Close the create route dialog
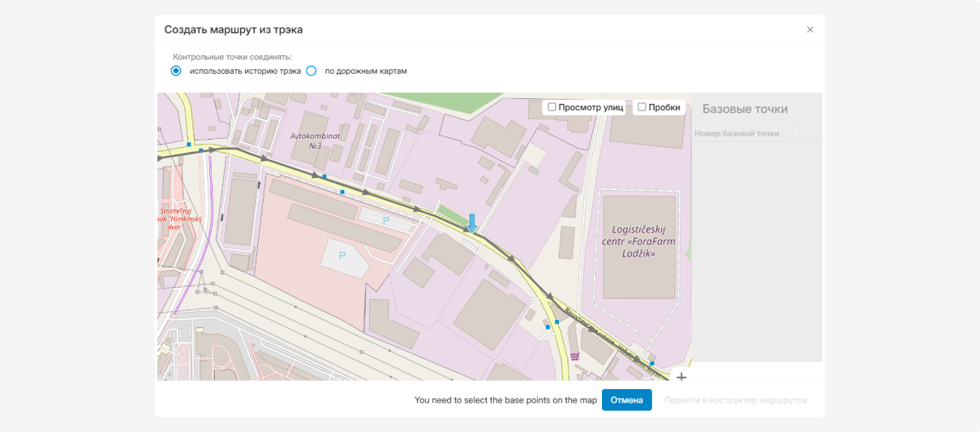 pyautogui.click(x=810, y=30)
